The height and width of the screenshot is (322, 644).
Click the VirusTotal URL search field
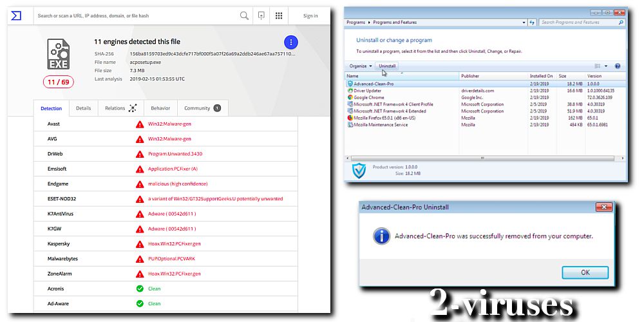[135, 15]
